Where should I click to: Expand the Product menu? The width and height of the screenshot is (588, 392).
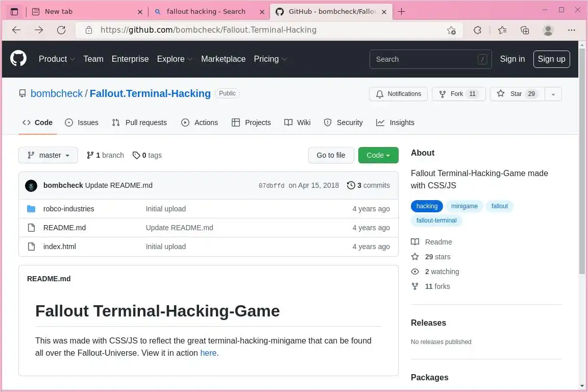click(x=57, y=59)
